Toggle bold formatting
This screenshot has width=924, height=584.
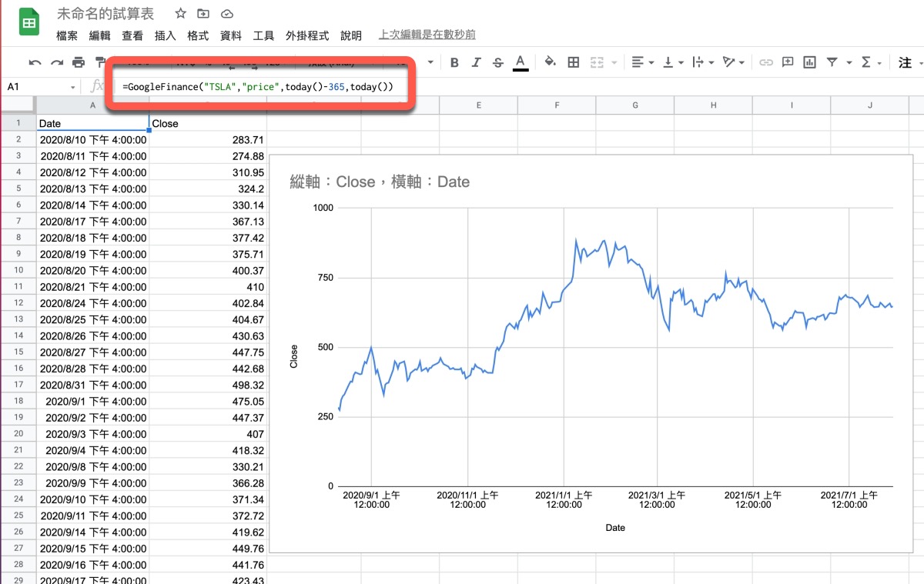pos(454,62)
